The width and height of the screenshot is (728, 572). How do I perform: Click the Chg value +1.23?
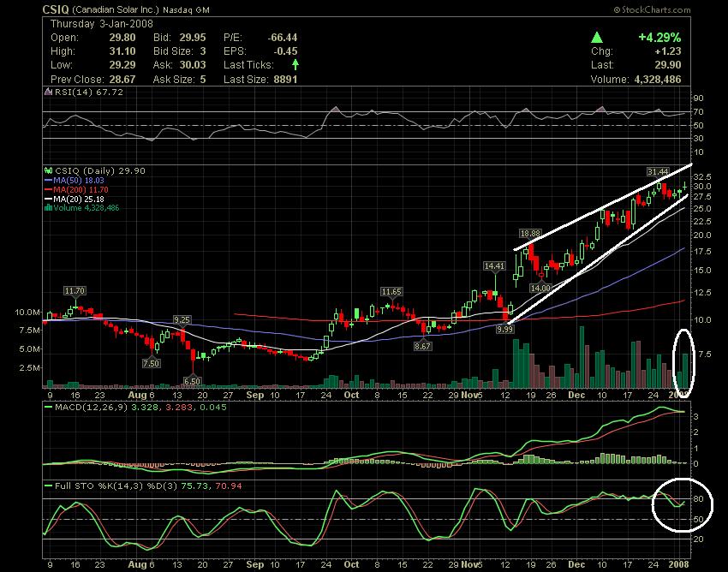[x=668, y=51]
